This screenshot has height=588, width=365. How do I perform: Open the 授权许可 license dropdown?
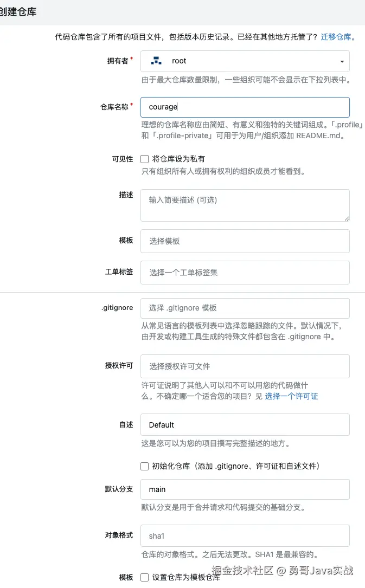pyautogui.click(x=245, y=366)
